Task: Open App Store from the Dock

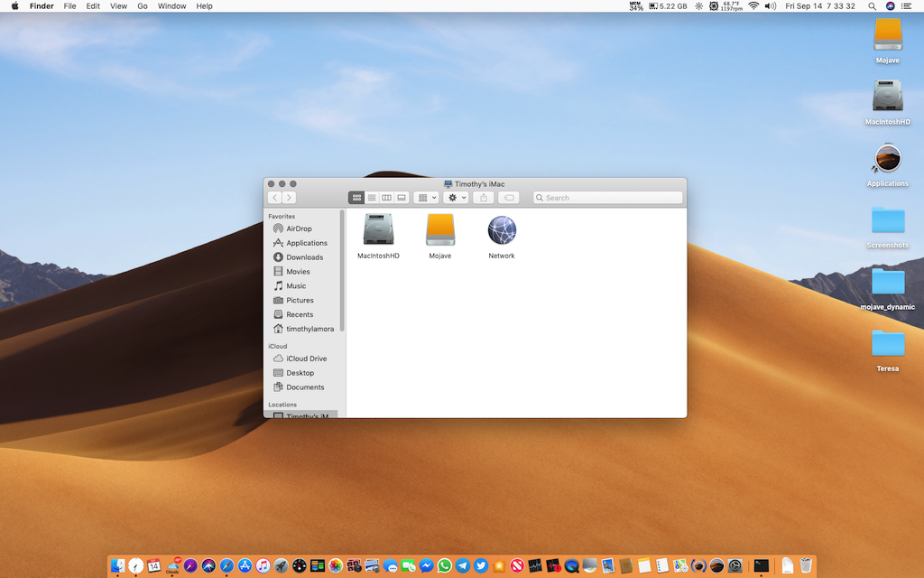Action: [245, 565]
